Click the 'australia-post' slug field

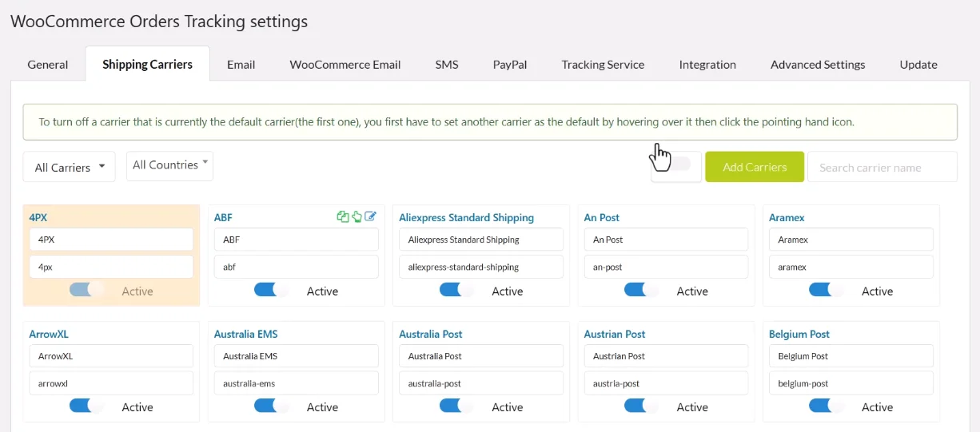pyautogui.click(x=481, y=383)
